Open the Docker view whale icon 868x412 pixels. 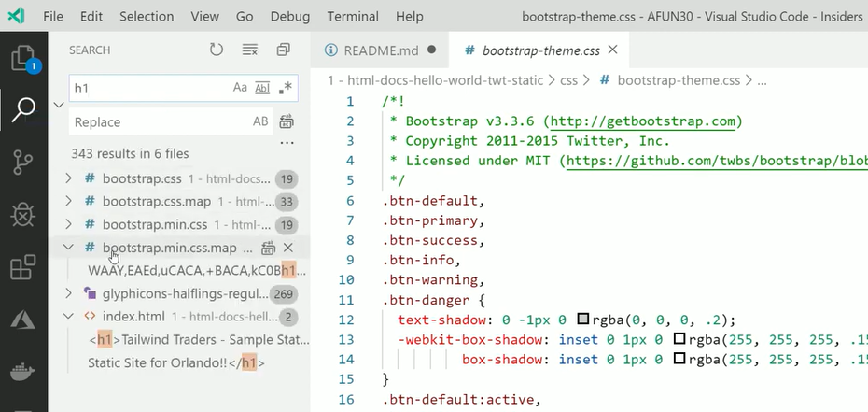coord(23,372)
